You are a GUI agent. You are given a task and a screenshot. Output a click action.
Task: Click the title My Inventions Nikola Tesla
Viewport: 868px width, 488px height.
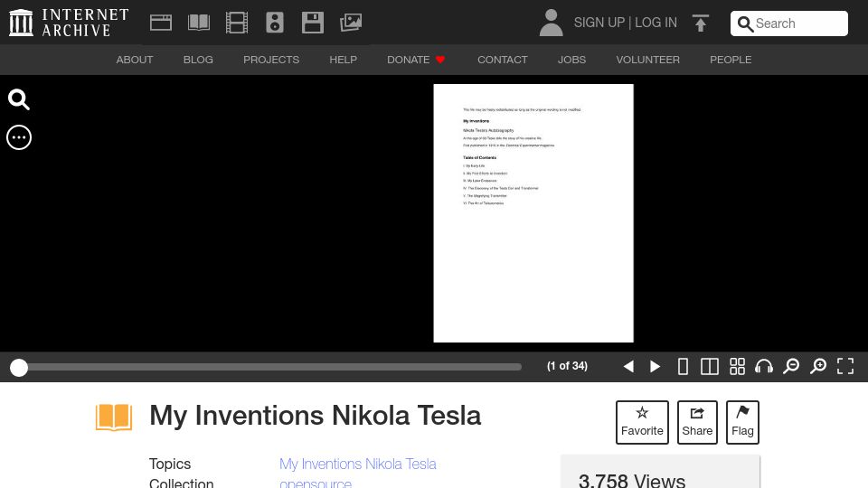(x=315, y=416)
